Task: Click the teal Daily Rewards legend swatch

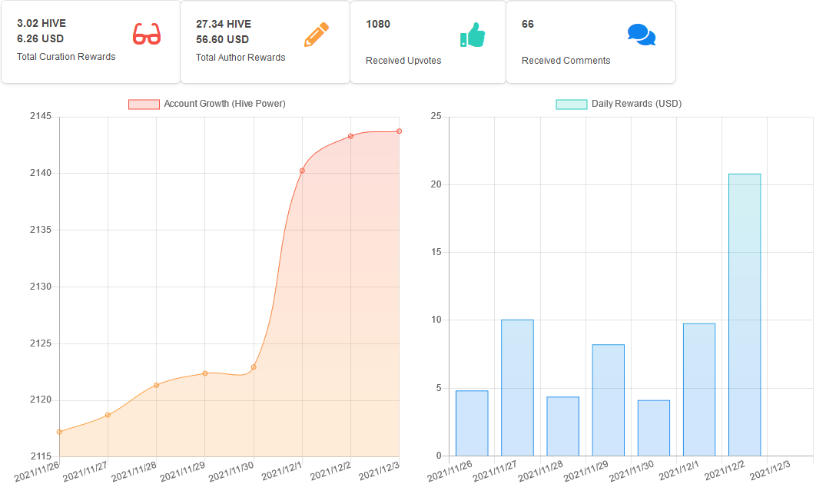Action: pos(572,104)
